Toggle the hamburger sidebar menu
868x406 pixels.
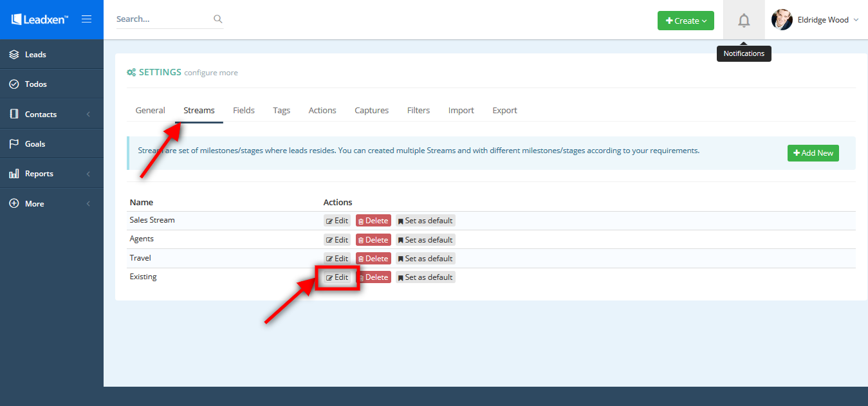coord(86,19)
